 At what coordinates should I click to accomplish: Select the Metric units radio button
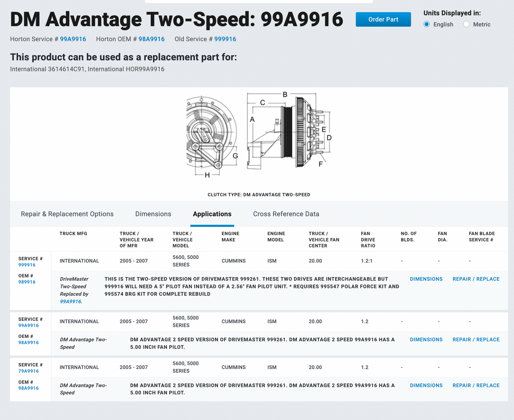[466, 25]
